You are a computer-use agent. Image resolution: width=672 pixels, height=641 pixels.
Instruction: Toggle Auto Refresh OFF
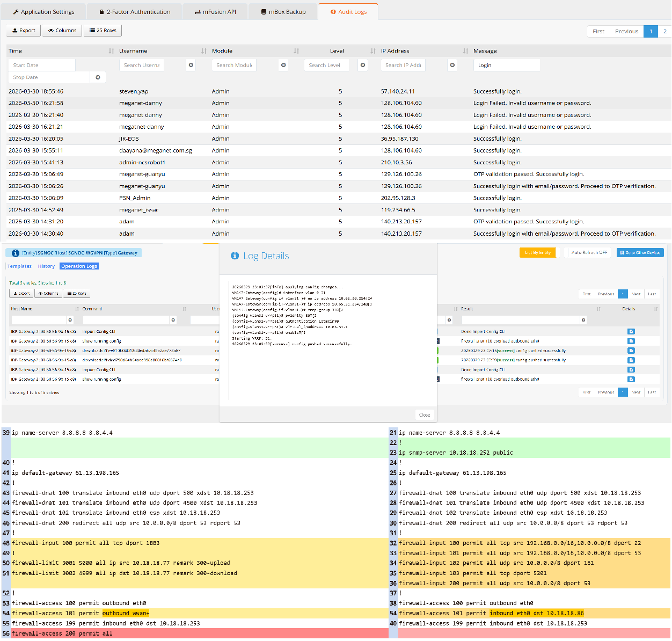[589, 253]
